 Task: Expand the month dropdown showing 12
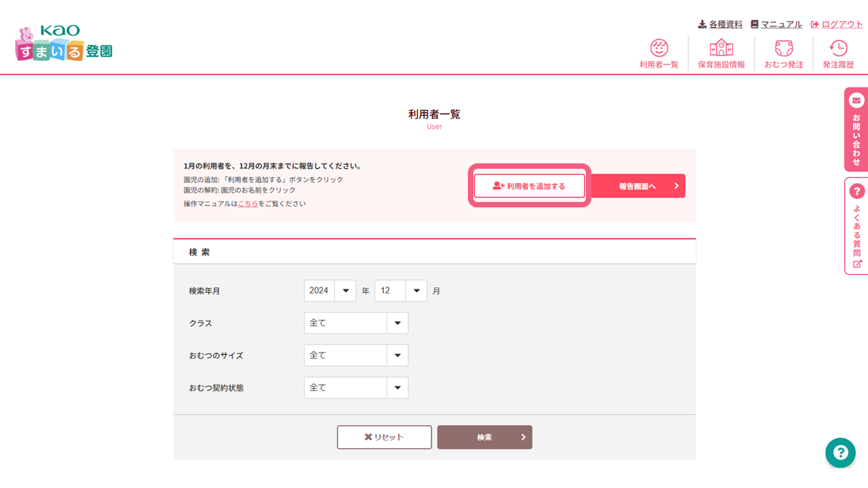(401, 291)
